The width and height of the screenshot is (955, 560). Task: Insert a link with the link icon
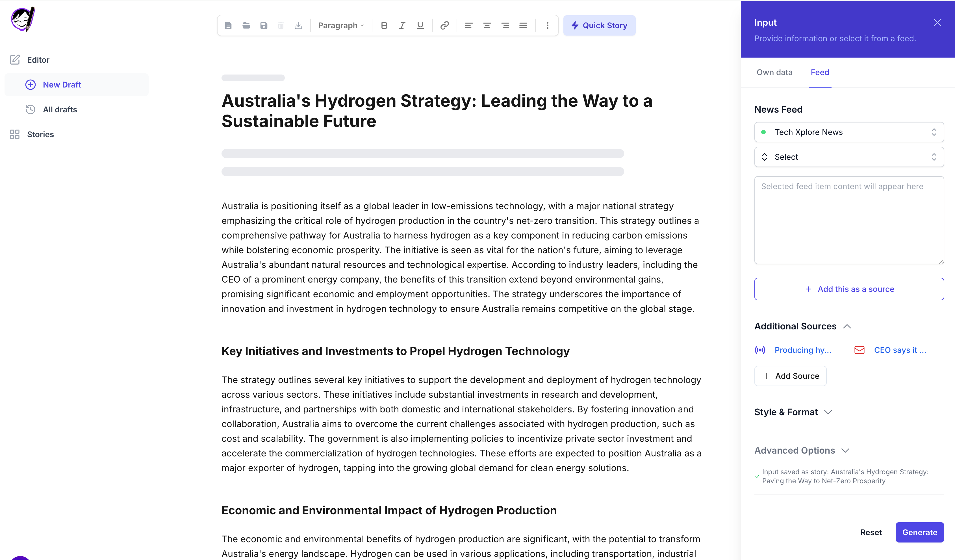click(444, 25)
